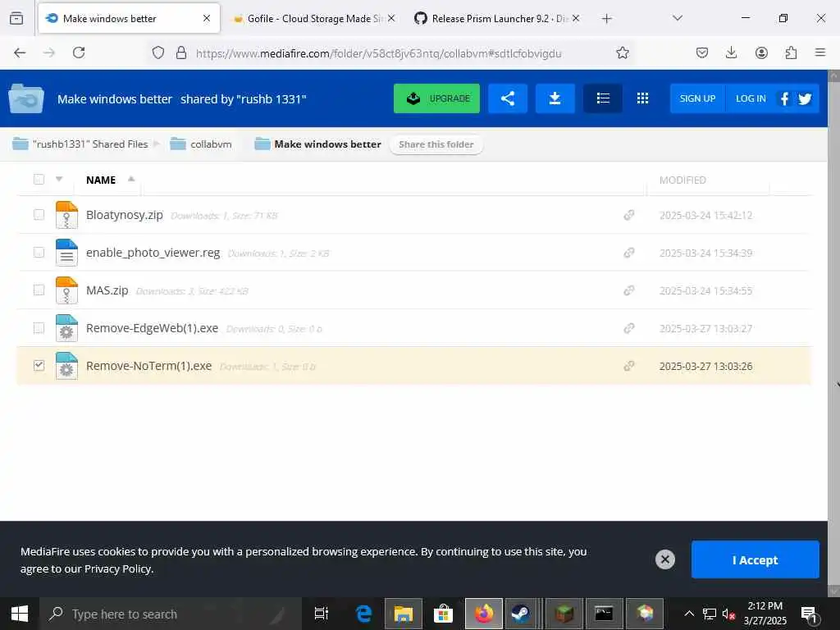840x630 pixels.
Task: Open the Bloatynosy.zip file link
Action: [125, 215]
